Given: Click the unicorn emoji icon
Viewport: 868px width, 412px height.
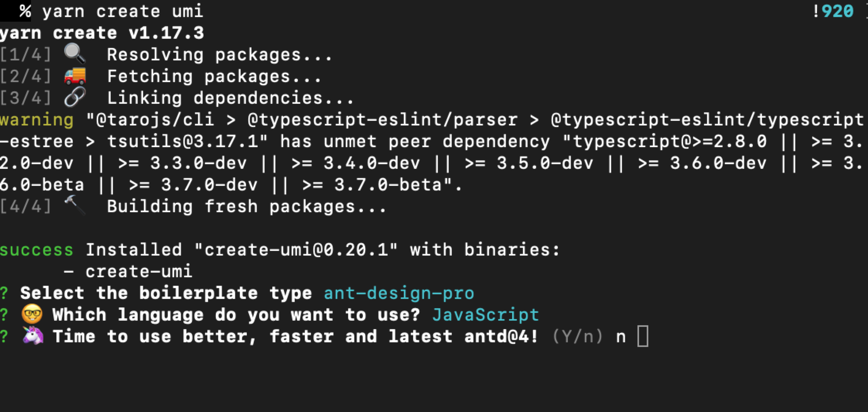Looking at the screenshot, I should click(32, 335).
